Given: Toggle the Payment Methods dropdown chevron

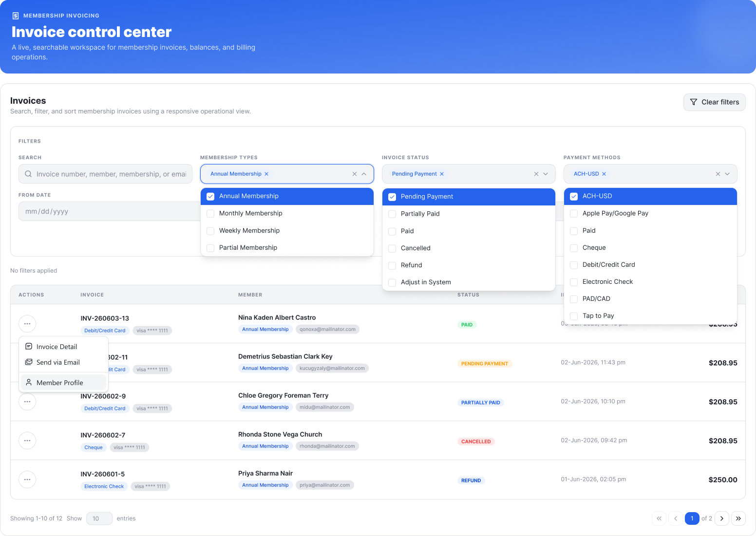Looking at the screenshot, I should 727,174.
